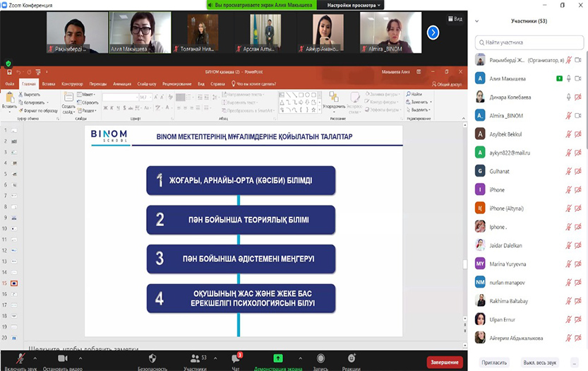This screenshot has width=588, height=371.
Task: Click the green Share Screen (Демонстрация экрана) icon
Action: click(x=278, y=358)
